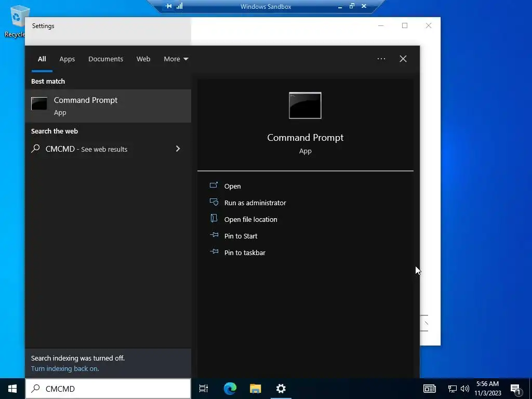Screen dimensions: 532x399
Task: Click the pin icon next to Pin to taskbar
Action: [x=214, y=251]
